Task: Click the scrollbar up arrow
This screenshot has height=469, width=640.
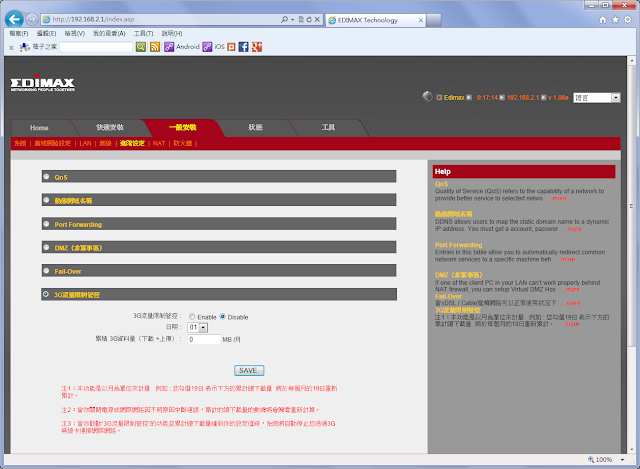Action: (x=631, y=60)
